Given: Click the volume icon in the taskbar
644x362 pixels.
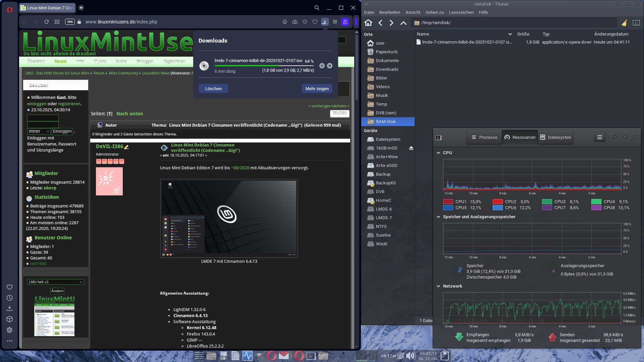Looking at the screenshot, I should (410, 356).
